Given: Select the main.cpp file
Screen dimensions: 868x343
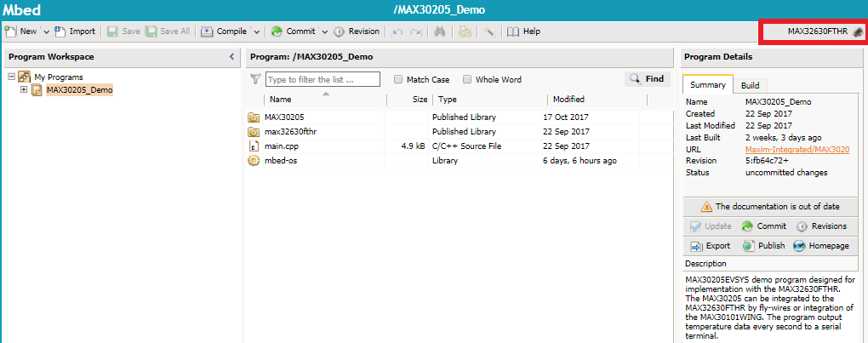Looking at the screenshot, I should (x=459, y=146).
